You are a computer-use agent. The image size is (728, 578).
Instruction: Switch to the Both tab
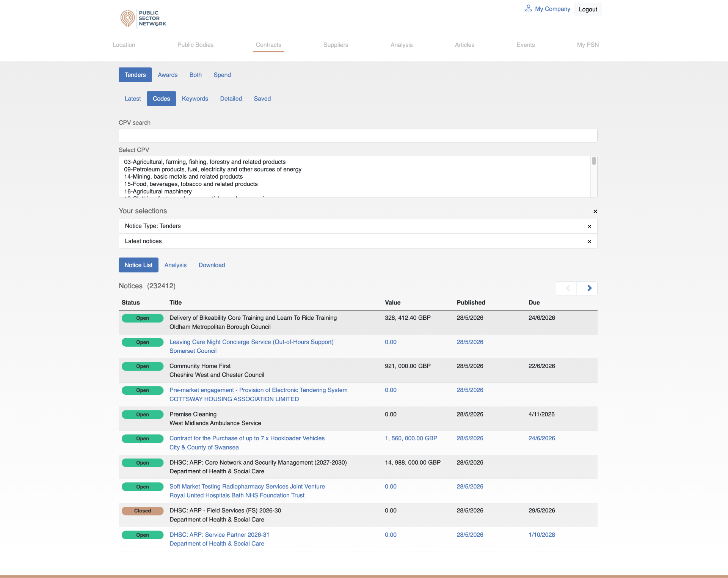tap(196, 75)
